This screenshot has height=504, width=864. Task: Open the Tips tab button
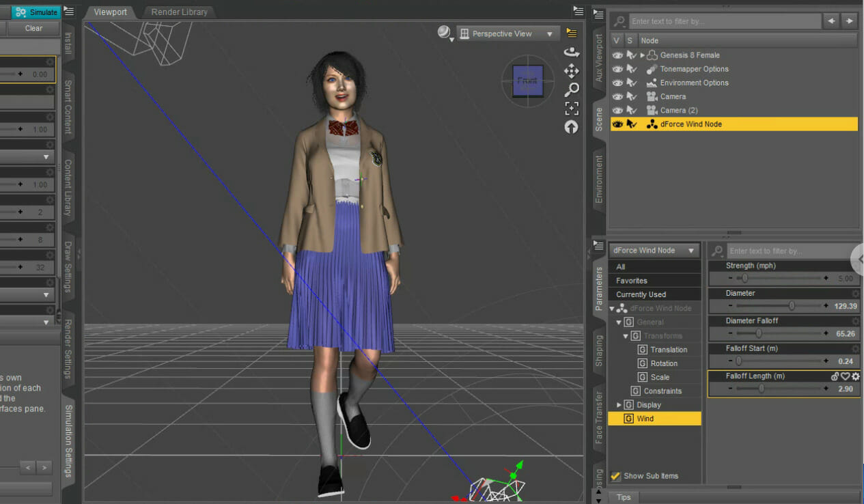point(624,497)
